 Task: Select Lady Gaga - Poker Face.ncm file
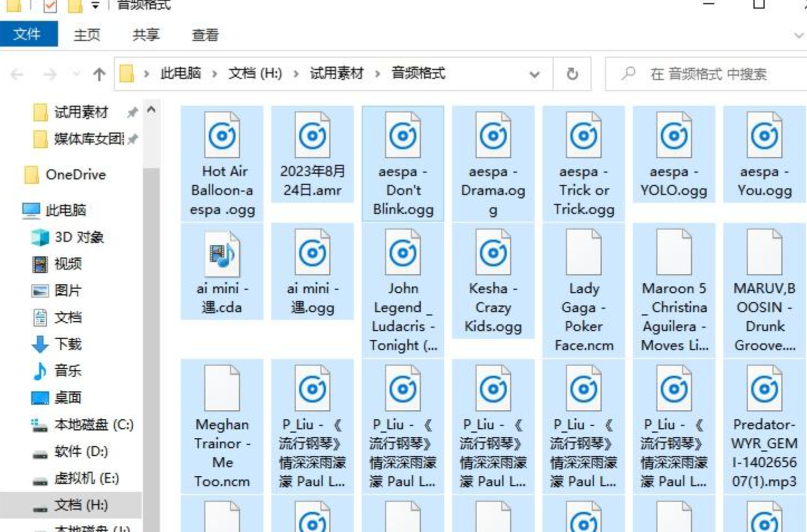click(x=584, y=291)
